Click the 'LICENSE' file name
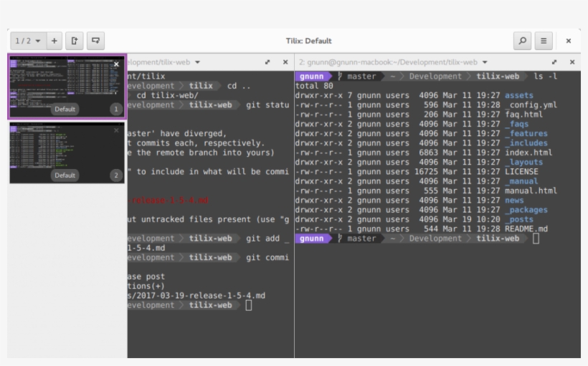The image size is (588, 366). tap(521, 172)
